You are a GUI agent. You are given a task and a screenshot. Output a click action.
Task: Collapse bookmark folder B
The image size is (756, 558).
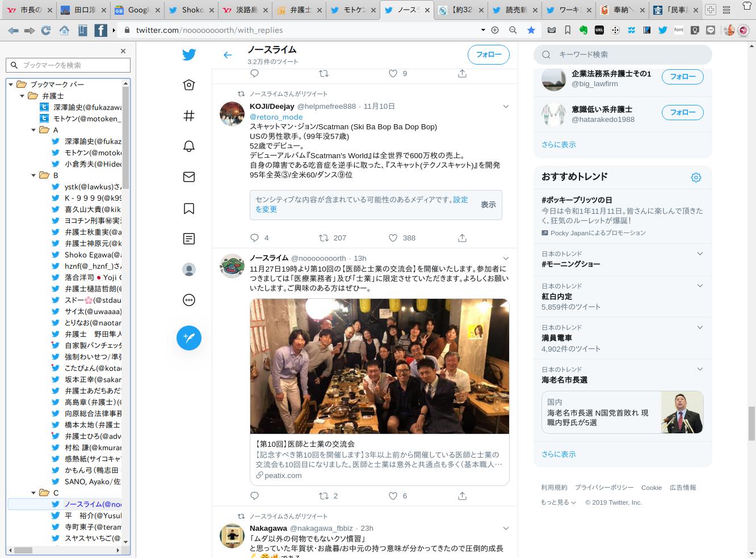(x=34, y=175)
